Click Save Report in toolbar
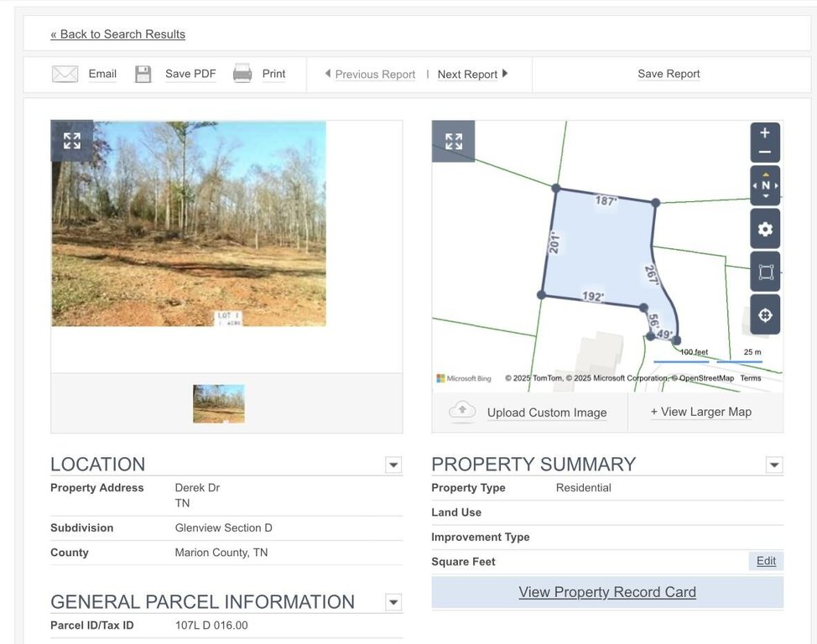This screenshot has width=817, height=644. click(669, 74)
